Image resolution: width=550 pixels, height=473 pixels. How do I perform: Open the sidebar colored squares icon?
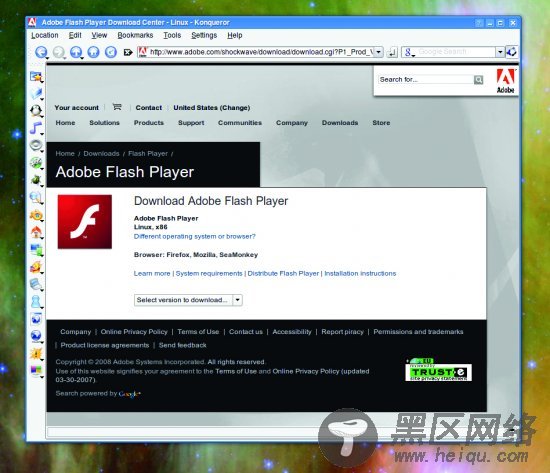point(36,371)
